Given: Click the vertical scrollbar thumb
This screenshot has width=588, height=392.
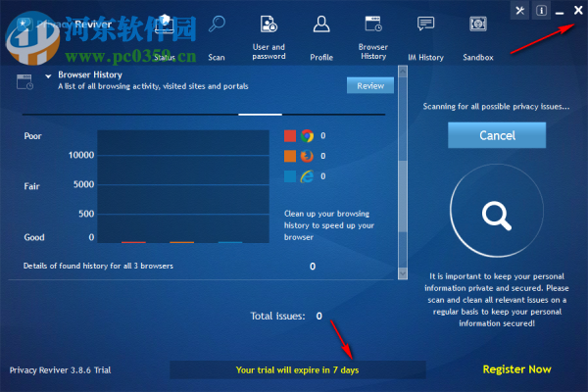Looking at the screenshot, I should point(403,196).
